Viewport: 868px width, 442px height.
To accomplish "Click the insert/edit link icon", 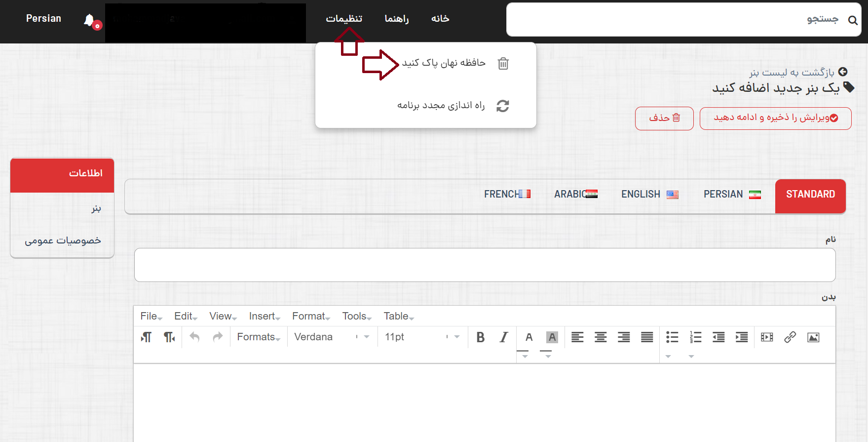I will [x=790, y=337].
